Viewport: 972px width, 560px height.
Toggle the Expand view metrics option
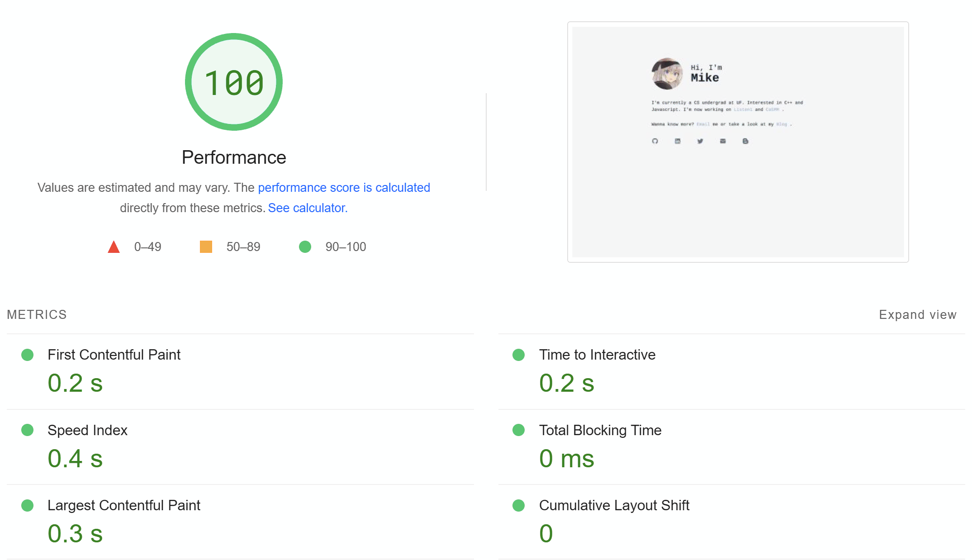(917, 315)
